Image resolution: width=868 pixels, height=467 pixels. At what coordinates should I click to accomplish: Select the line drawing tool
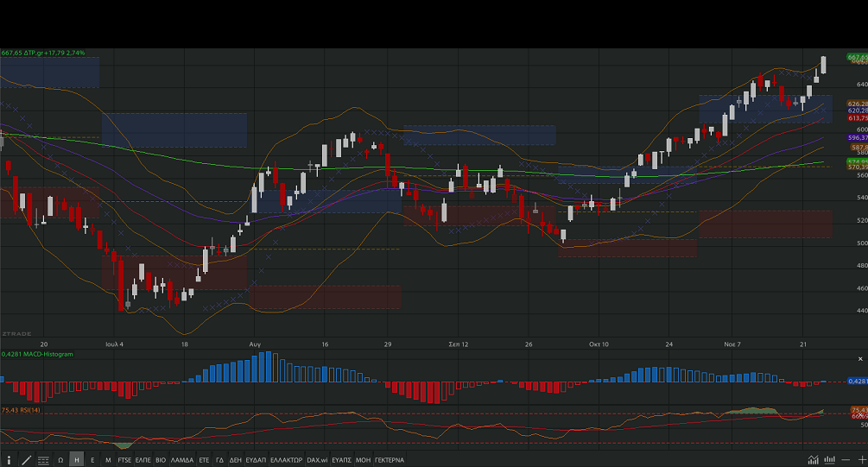pyautogui.click(x=26, y=460)
